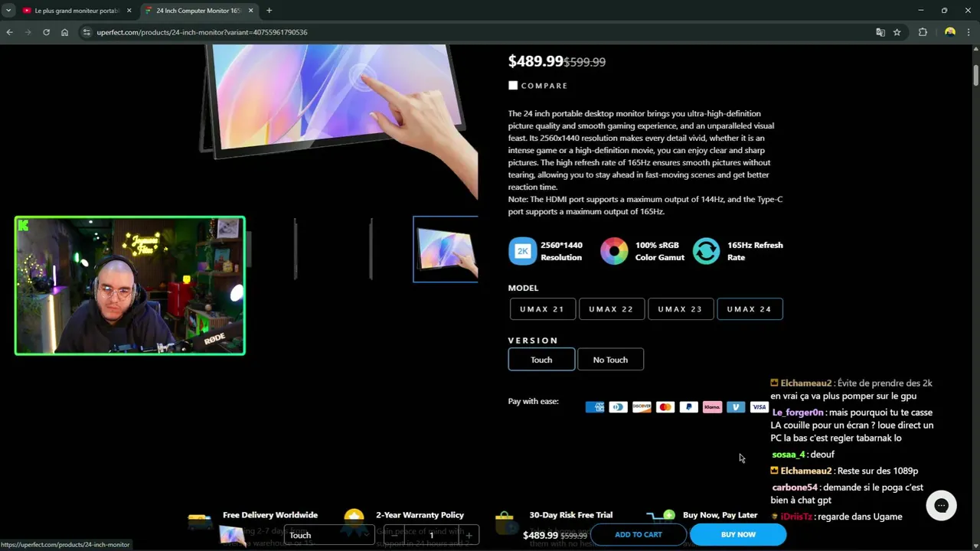Click chat username sosaa_4
This screenshot has height=551, width=980.
789,455
